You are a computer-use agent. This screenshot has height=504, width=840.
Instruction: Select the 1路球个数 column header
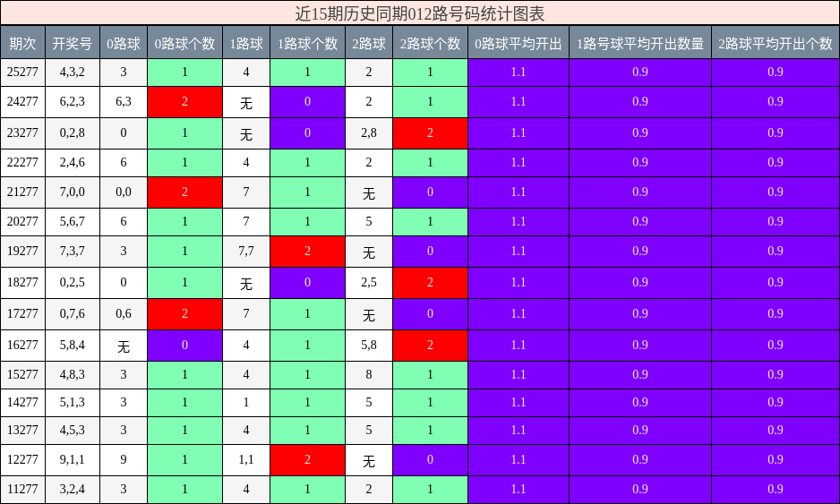tap(307, 42)
